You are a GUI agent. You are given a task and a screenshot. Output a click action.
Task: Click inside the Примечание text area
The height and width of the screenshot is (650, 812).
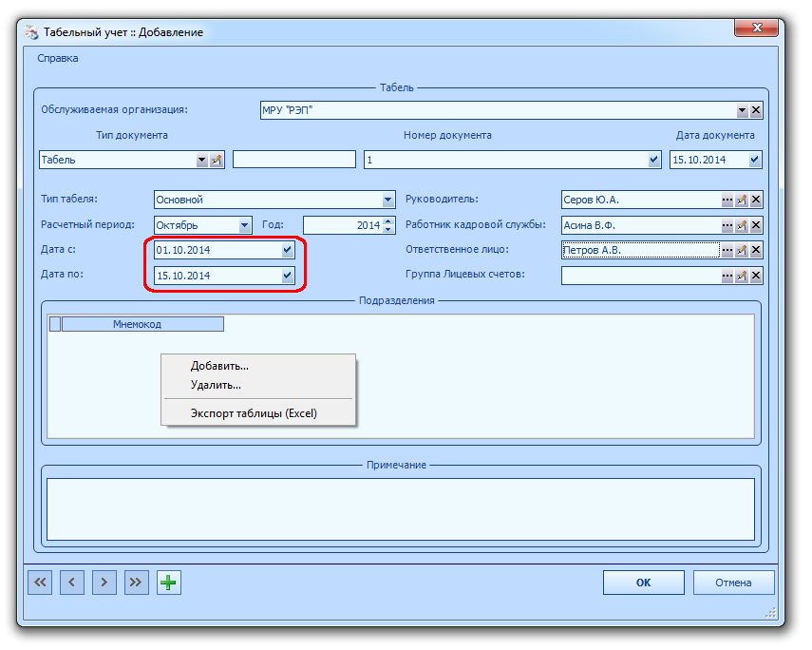coord(401,509)
